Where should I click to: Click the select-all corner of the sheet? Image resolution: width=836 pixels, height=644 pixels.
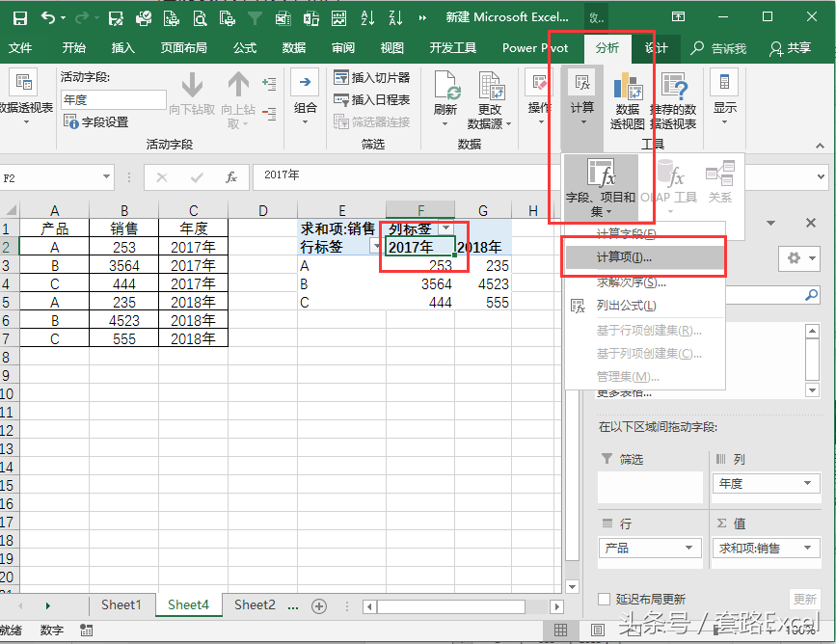[10, 210]
